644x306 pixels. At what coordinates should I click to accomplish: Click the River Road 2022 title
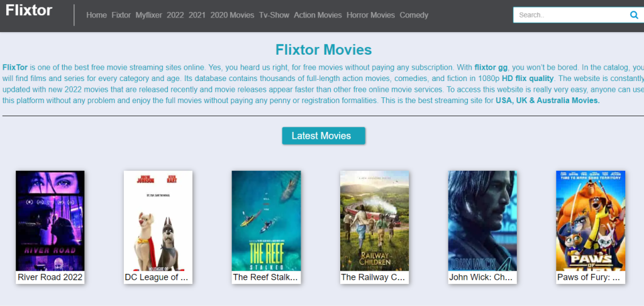pyautogui.click(x=50, y=277)
